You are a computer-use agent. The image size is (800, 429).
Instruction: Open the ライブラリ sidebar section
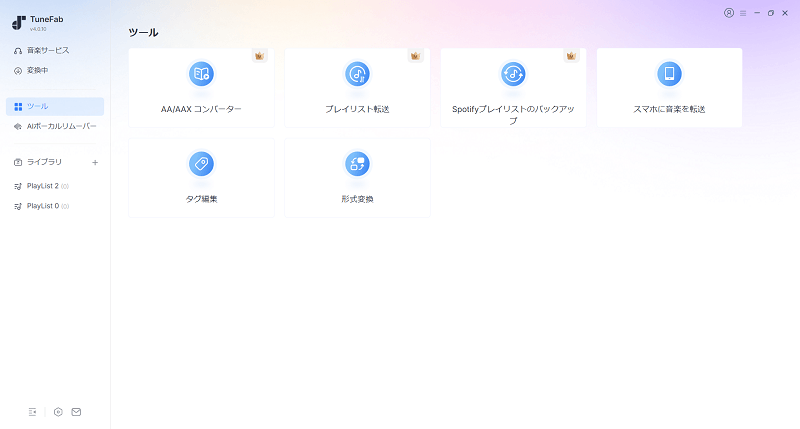pyautogui.click(x=45, y=162)
